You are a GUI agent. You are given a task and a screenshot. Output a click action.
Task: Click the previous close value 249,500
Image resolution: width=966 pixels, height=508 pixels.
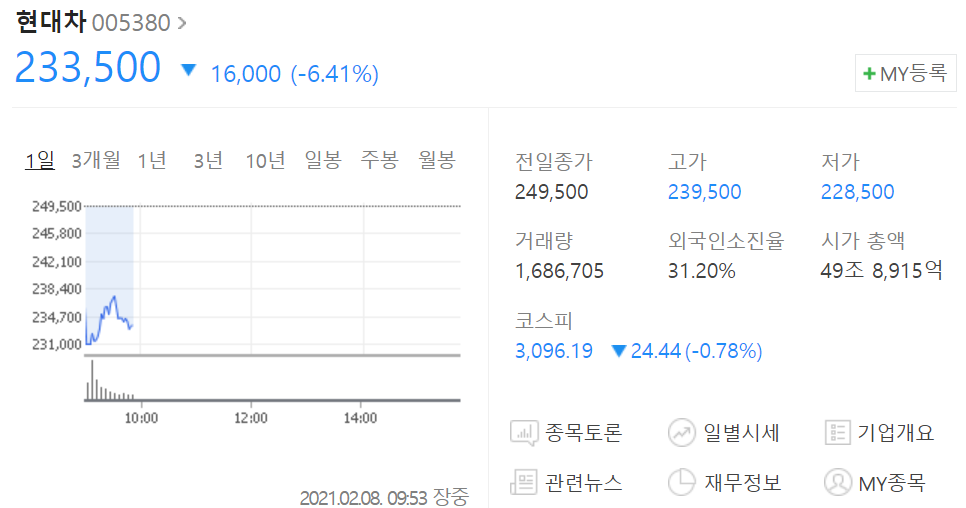click(551, 192)
